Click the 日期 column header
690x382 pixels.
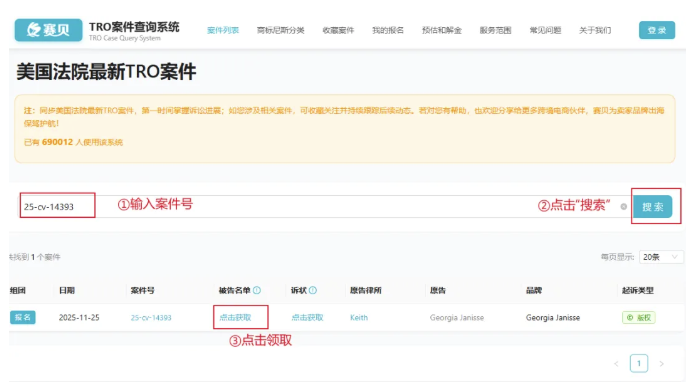66,290
